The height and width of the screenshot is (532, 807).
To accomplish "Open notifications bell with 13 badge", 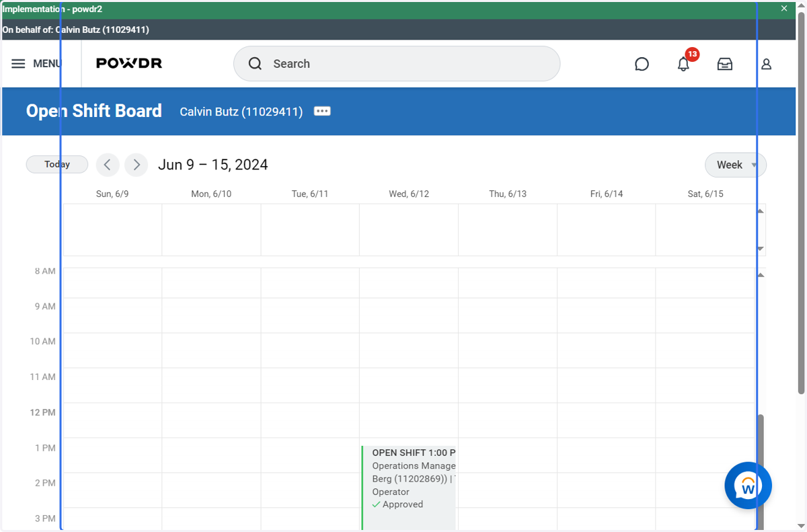I will pyautogui.click(x=683, y=64).
